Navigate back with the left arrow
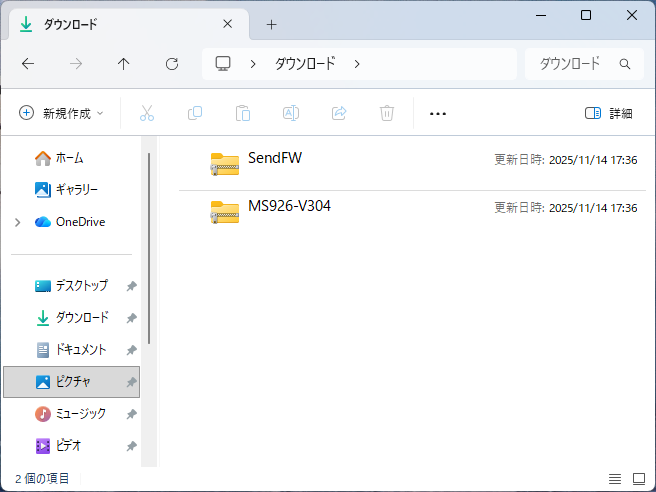 pos(28,64)
